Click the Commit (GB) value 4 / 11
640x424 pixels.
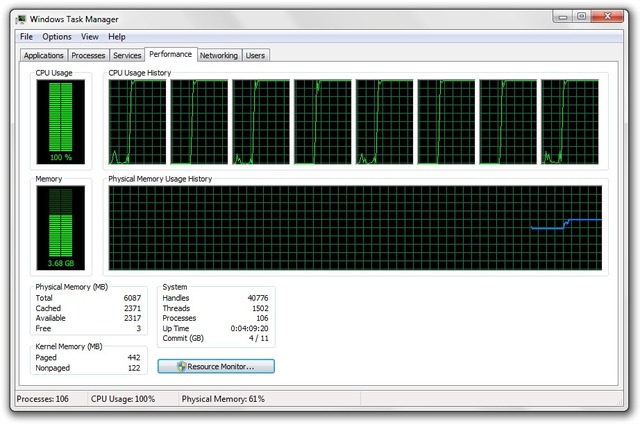point(259,338)
